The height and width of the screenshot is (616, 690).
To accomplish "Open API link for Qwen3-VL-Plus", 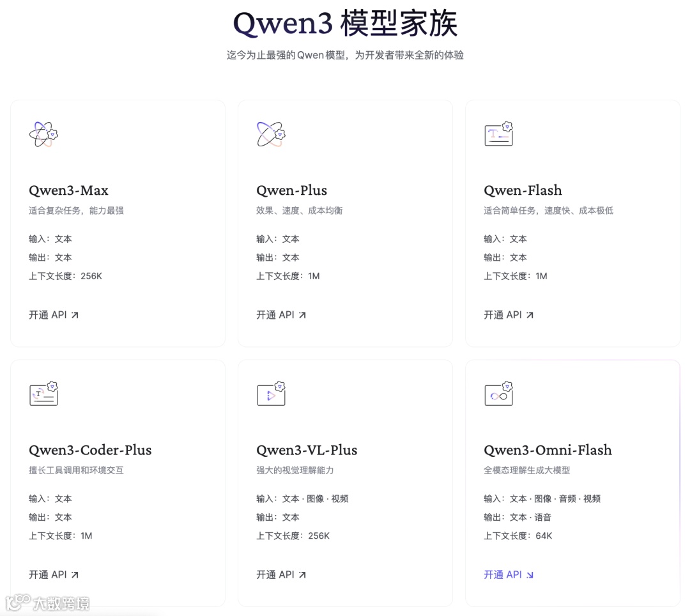I will coord(281,574).
